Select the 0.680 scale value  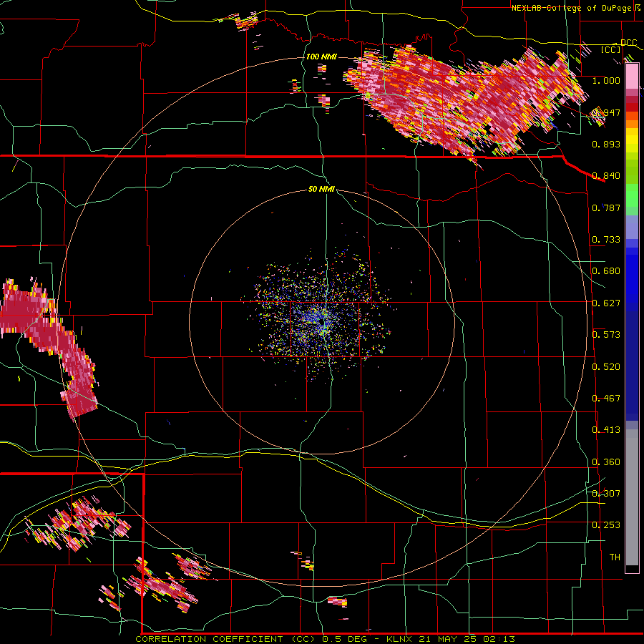(606, 271)
